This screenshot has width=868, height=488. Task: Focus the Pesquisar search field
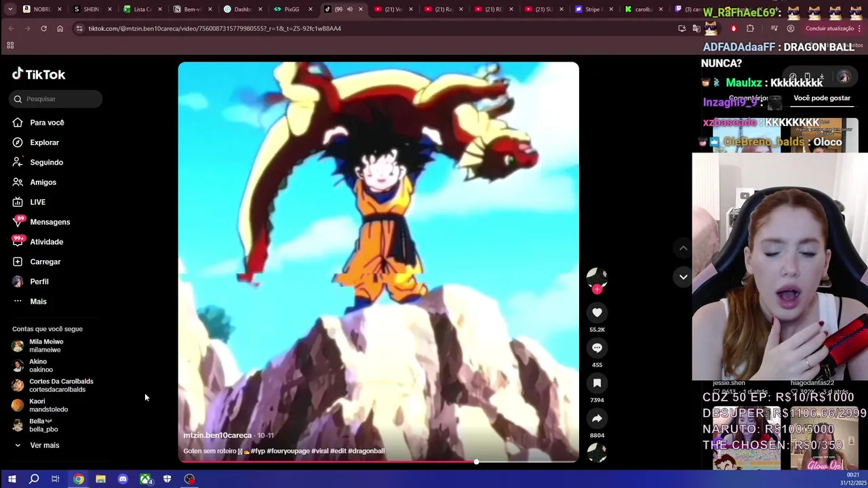pyautogui.click(x=57, y=99)
